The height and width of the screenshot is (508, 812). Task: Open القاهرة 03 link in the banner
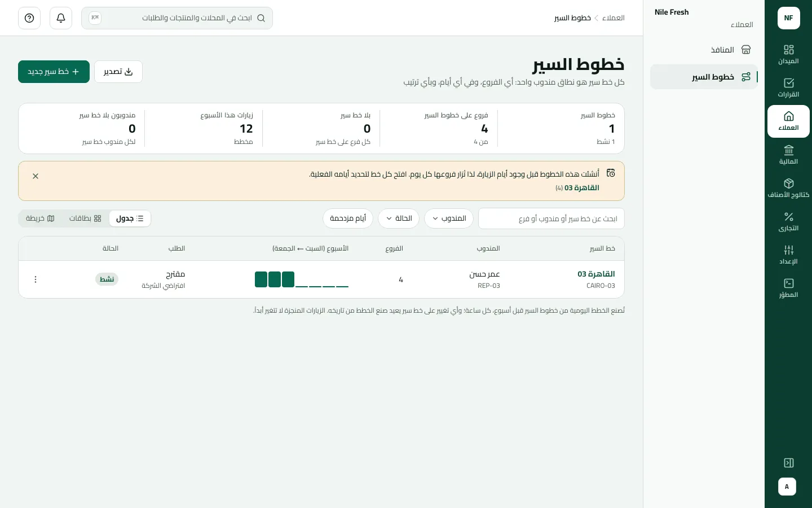[x=582, y=188]
